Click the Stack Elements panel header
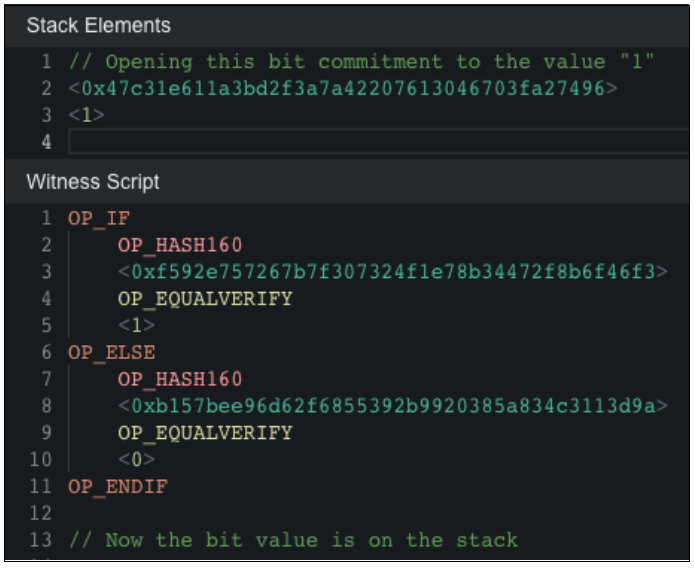This screenshot has width=695, height=579. pyautogui.click(x=98, y=26)
